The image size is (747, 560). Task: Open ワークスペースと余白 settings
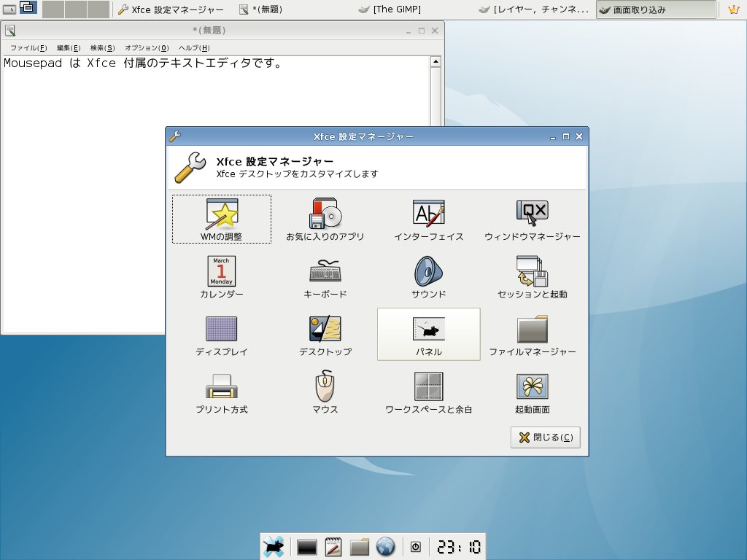point(428,392)
